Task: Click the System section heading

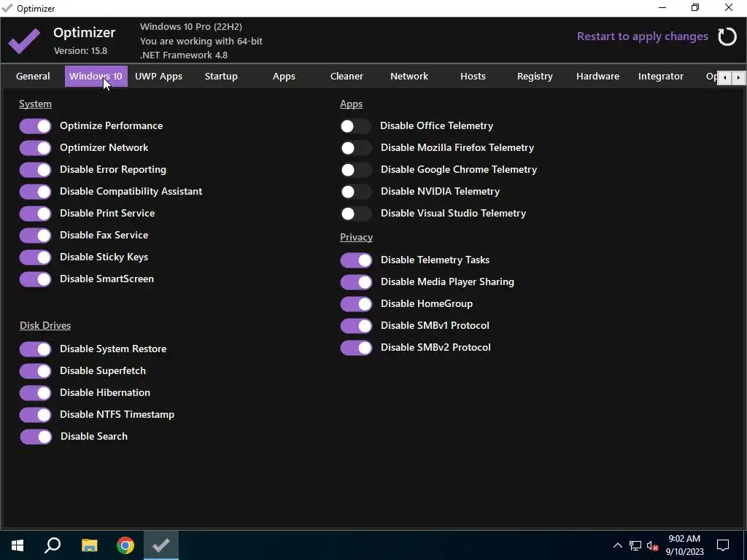Action: click(35, 104)
